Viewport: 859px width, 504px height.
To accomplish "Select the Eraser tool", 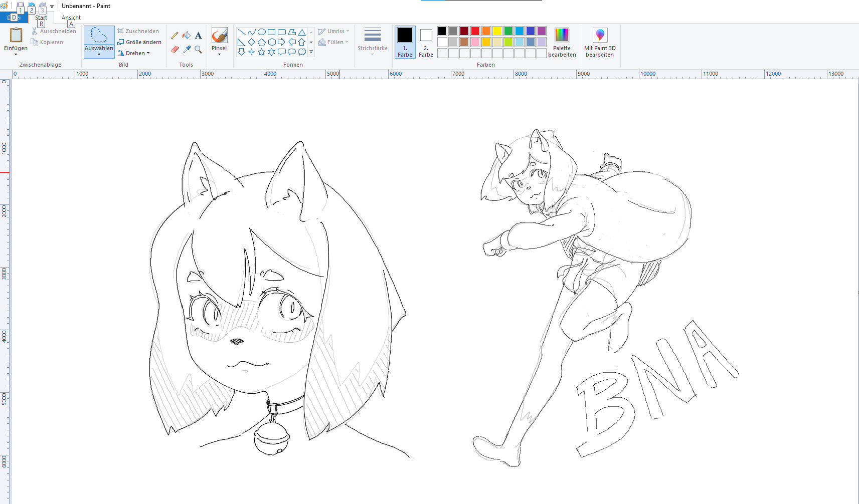I will coord(175,49).
